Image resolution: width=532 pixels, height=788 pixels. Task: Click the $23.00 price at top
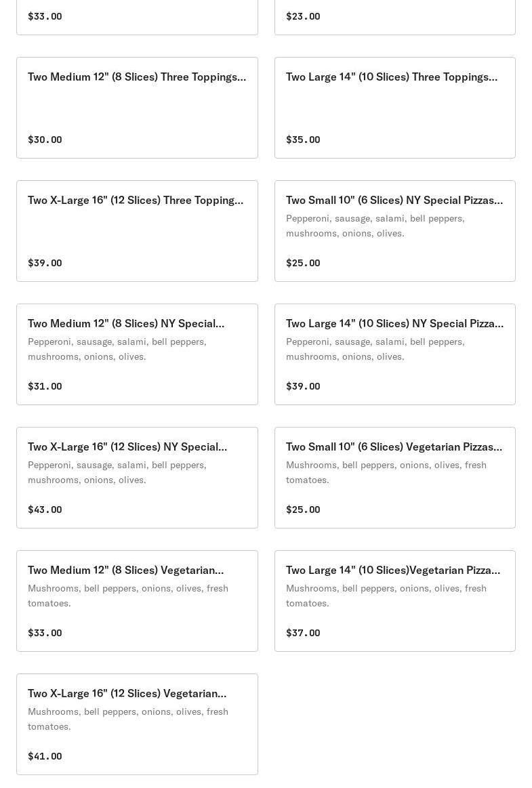coord(303,16)
